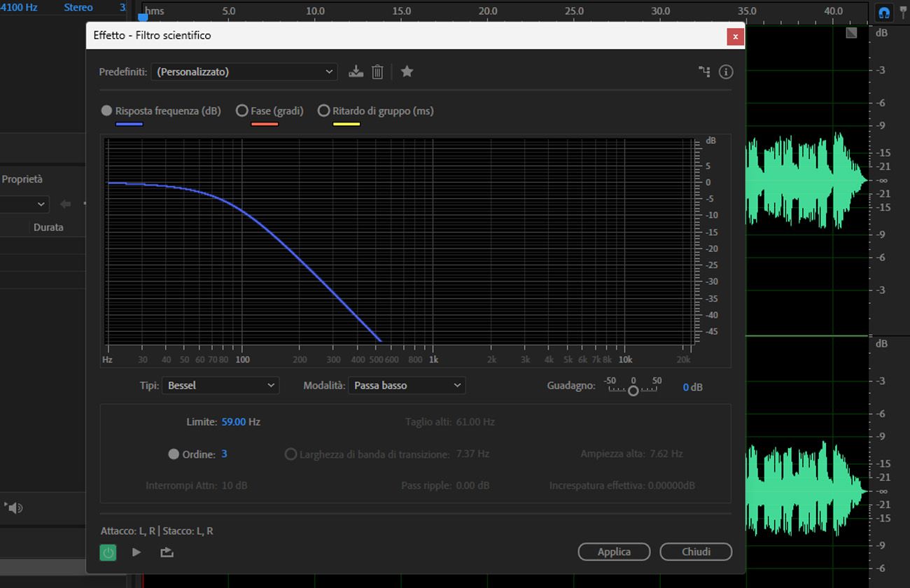The image size is (910, 588).
Task: Click the Stereo channel label at the top
Action: pyautogui.click(x=78, y=7)
